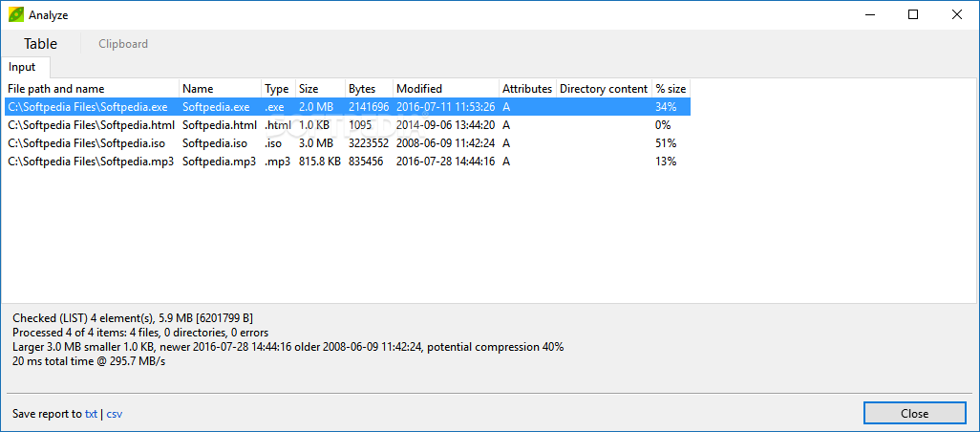Click the .mp3 type cell
This screenshot has width=980, height=432.
(278, 162)
